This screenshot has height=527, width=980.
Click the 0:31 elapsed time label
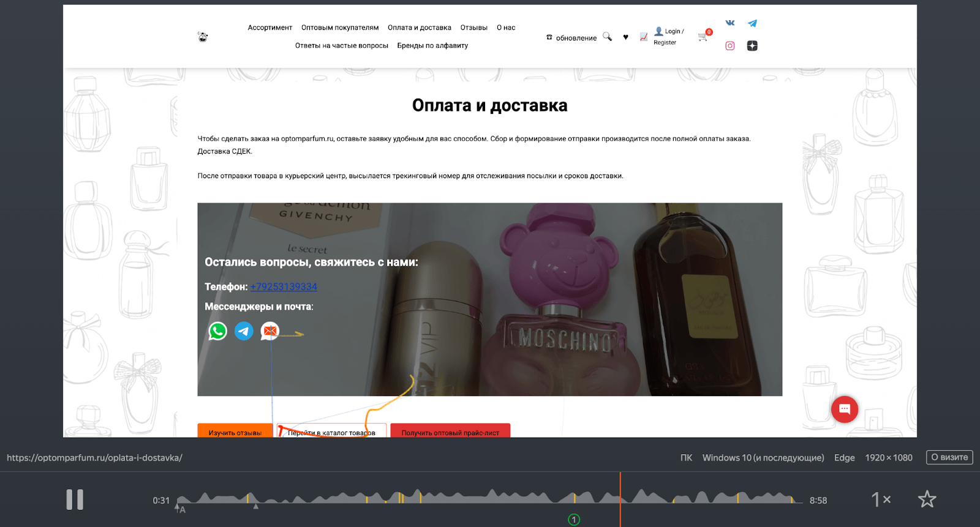(x=161, y=501)
